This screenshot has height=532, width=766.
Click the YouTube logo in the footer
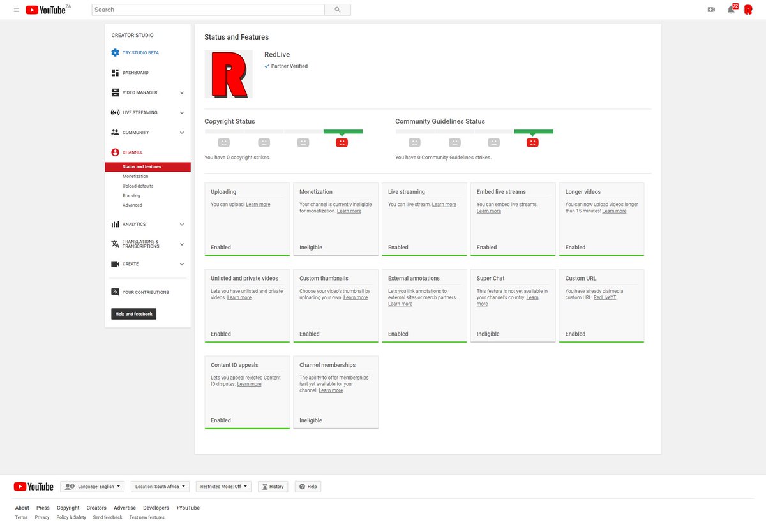33,487
